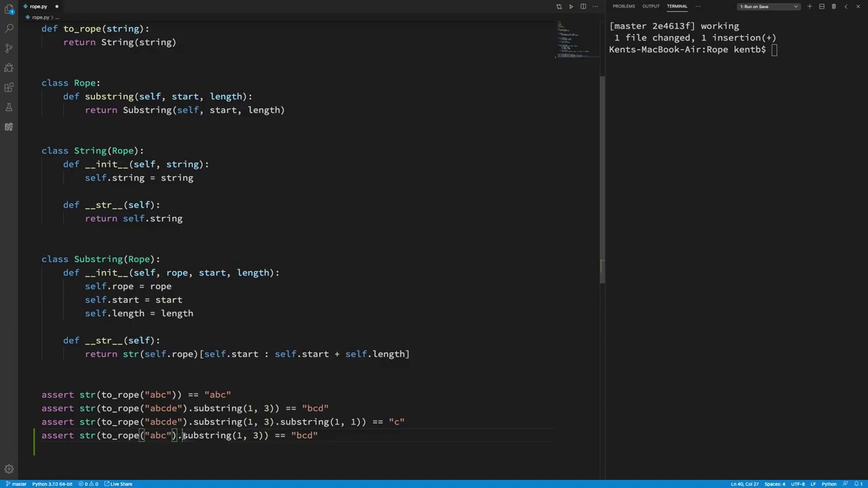Image resolution: width=868 pixels, height=488 pixels.
Task: Click assert line ending with == "c"
Action: point(223,422)
